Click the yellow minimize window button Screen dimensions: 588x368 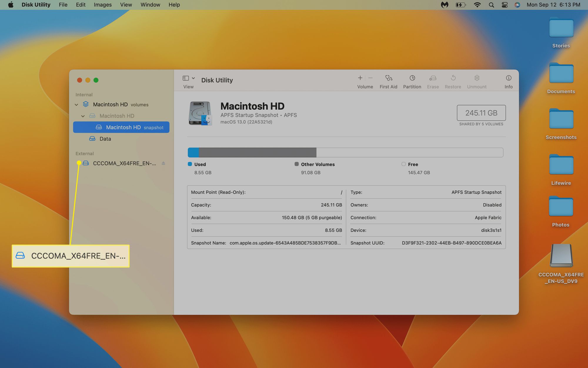[x=88, y=80]
